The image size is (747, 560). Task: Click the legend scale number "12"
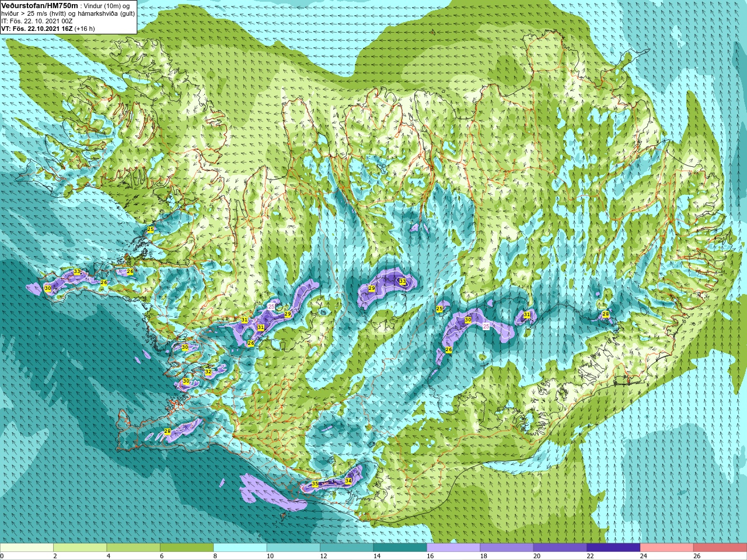click(323, 556)
